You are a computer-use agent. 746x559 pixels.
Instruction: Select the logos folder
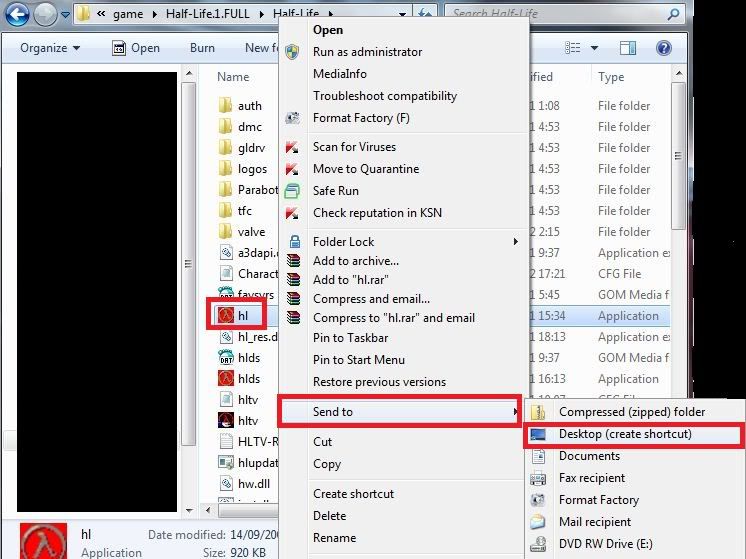[x=243, y=168]
